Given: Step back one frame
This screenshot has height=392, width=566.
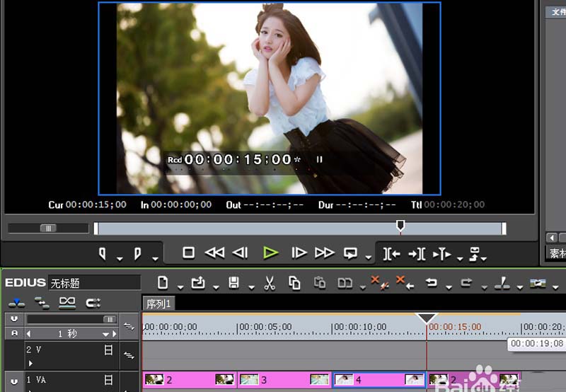Looking at the screenshot, I should coord(241,253).
